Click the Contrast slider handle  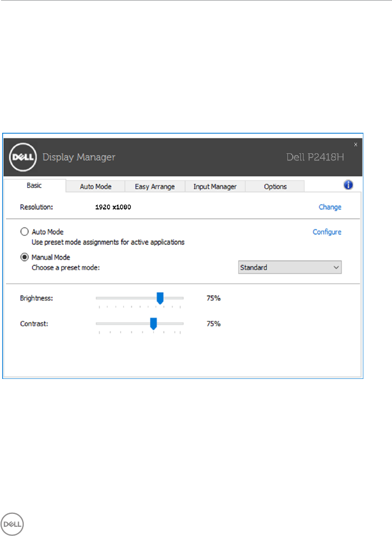[153, 324]
